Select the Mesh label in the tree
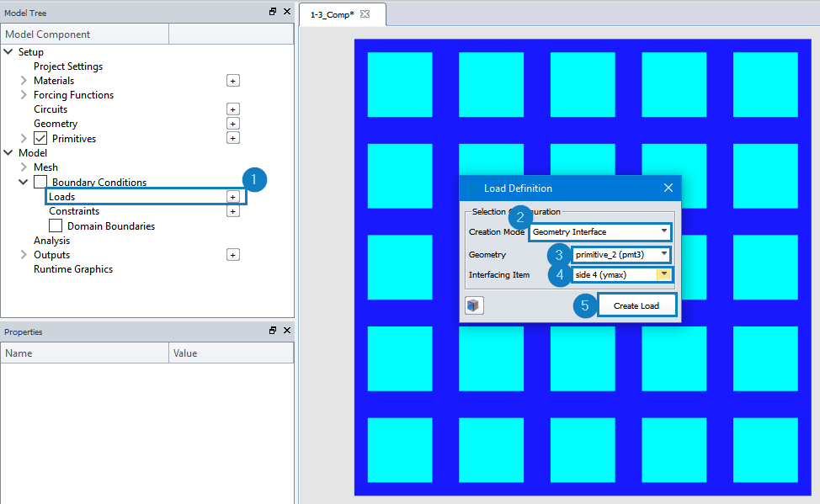The height and width of the screenshot is (504, 820). tap(46, 167)
